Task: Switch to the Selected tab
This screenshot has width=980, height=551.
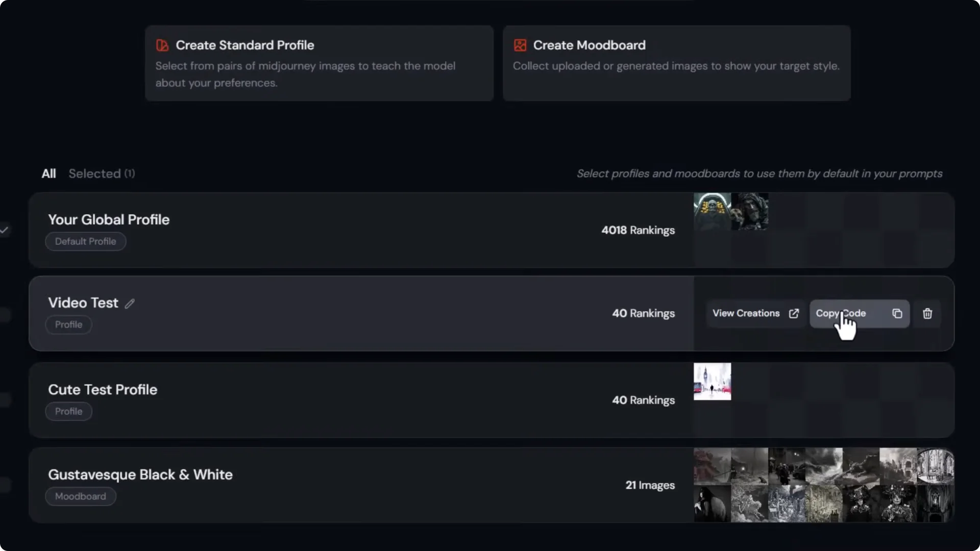Action: coord(101,173)
